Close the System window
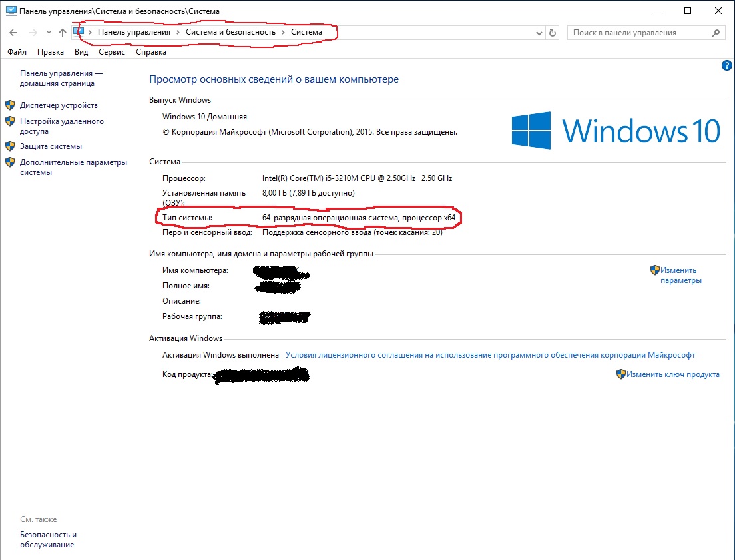This screenshot has width=735, height=560. tap(718, 11)
